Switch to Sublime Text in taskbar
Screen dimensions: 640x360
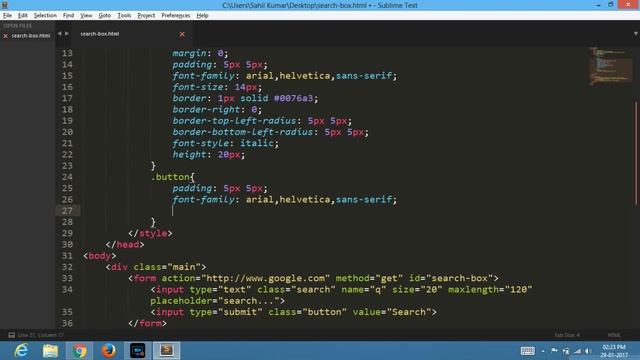pyautogui.click(x=167, y=351)
